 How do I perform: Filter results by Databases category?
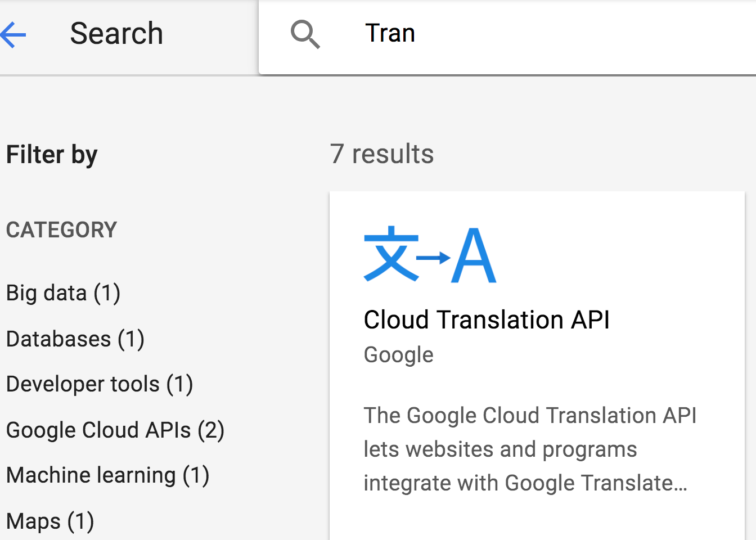(x=74, y=339)
